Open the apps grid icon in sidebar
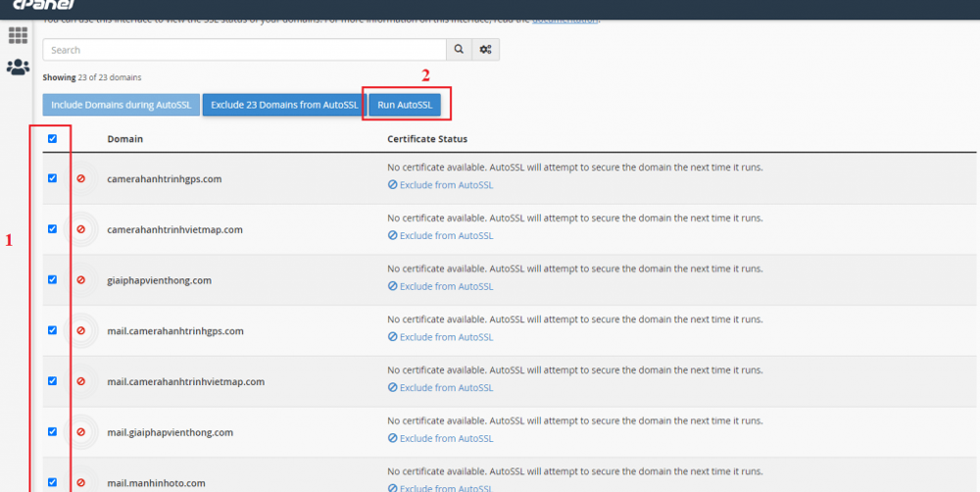Viewport: 980px width, 492px height. [x=18, y=35]
